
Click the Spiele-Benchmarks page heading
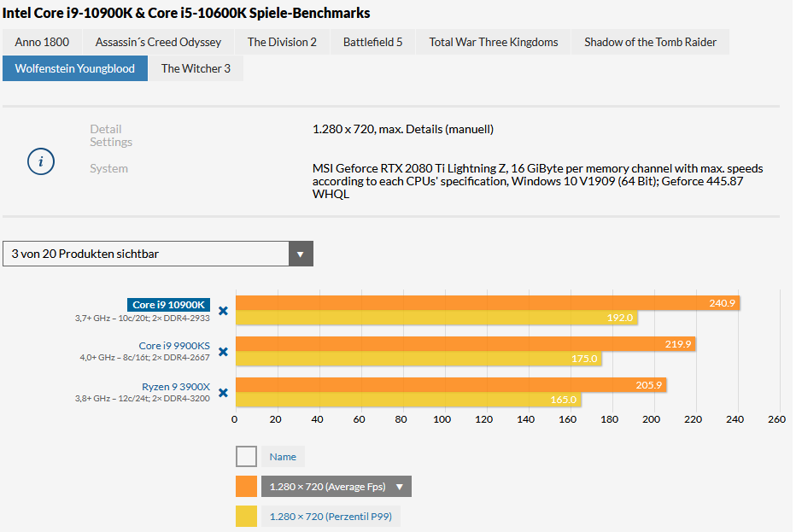[186, 13]
